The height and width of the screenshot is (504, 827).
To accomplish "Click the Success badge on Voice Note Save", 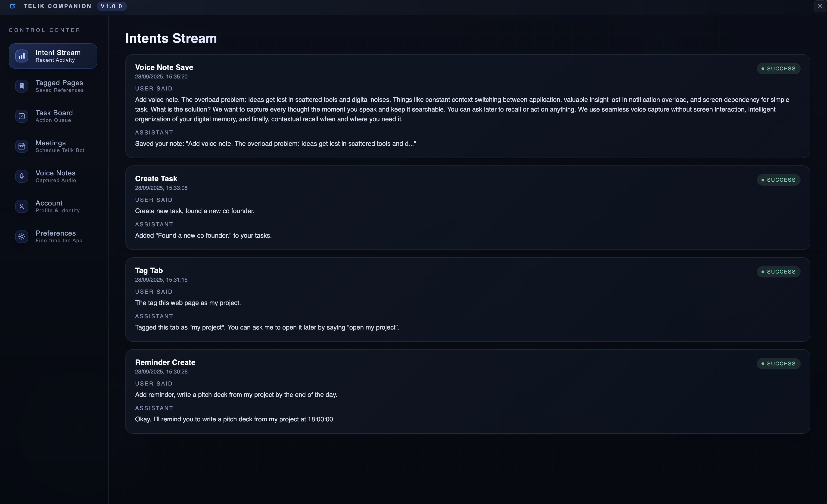I will tap(778, 68).
